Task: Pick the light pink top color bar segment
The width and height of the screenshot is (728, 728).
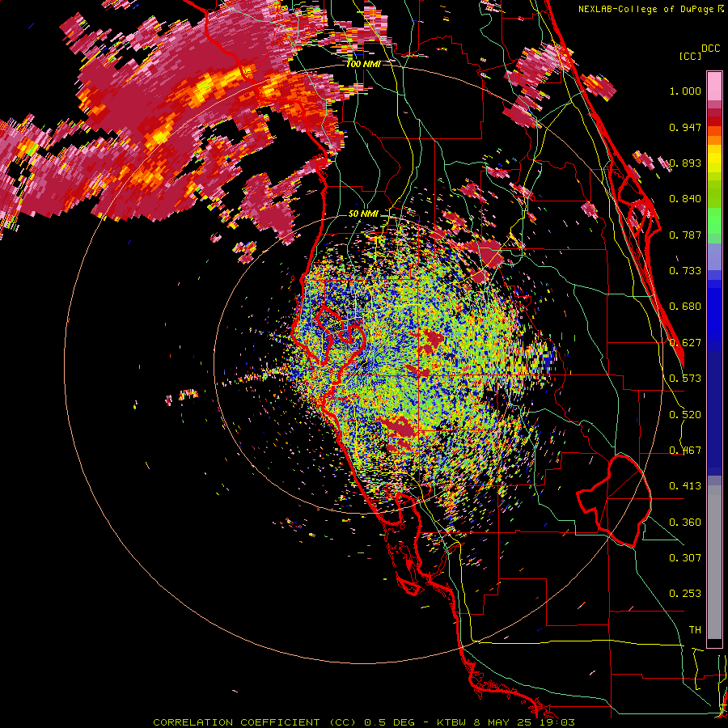Action: [714, 86]
